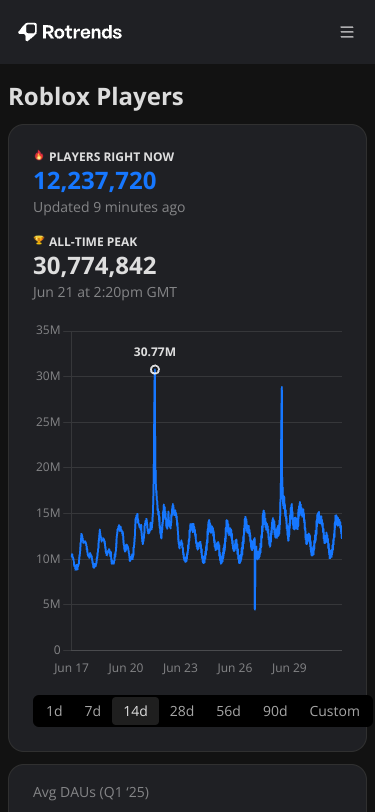This screenshot has height=812, width=375.
Task: Click the 30.77M peak marker circle
Action: (x=155, y=370)
